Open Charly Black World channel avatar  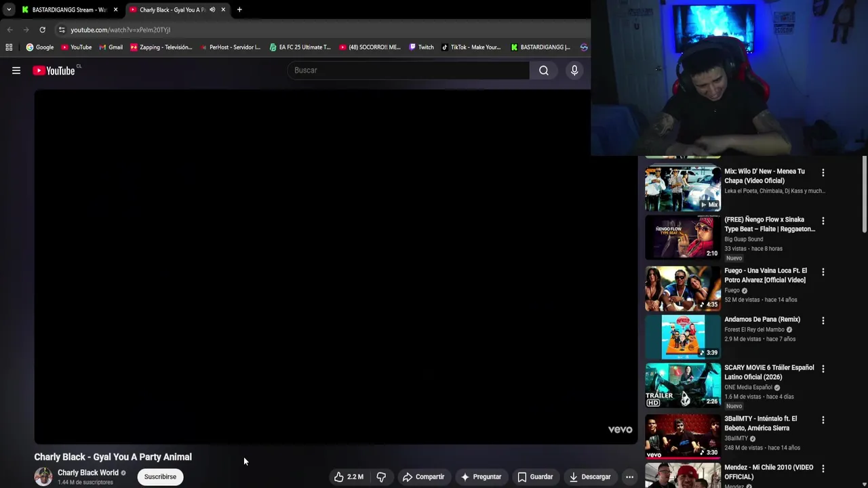(43, 476)
